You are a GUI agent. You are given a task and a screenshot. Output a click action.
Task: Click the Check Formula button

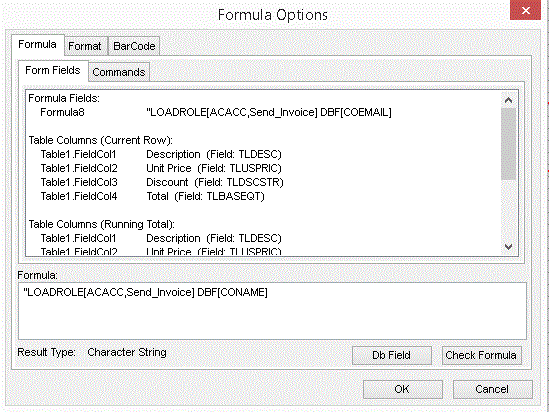point(481,355)
